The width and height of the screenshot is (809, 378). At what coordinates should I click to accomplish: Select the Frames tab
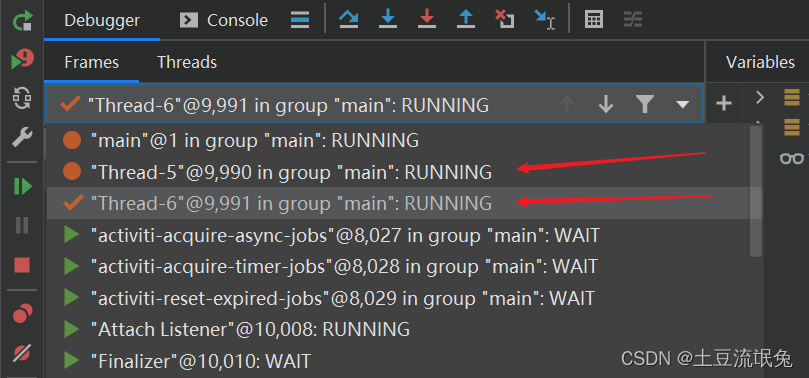[x=91, y=62]
